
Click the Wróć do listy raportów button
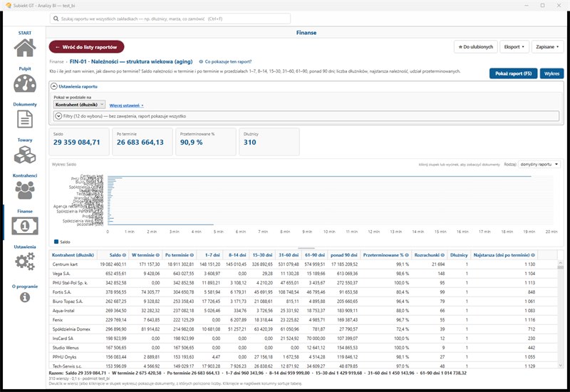[x=86, y=47]
